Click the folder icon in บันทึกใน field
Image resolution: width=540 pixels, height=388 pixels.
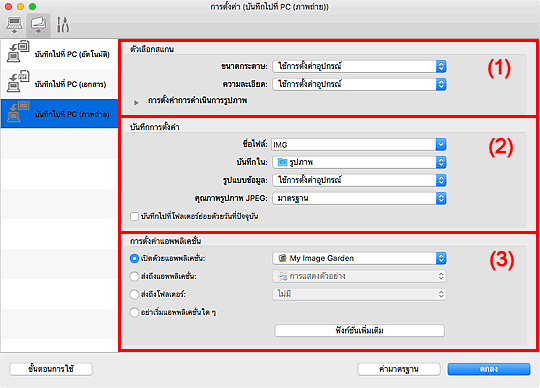coord(282,162)
